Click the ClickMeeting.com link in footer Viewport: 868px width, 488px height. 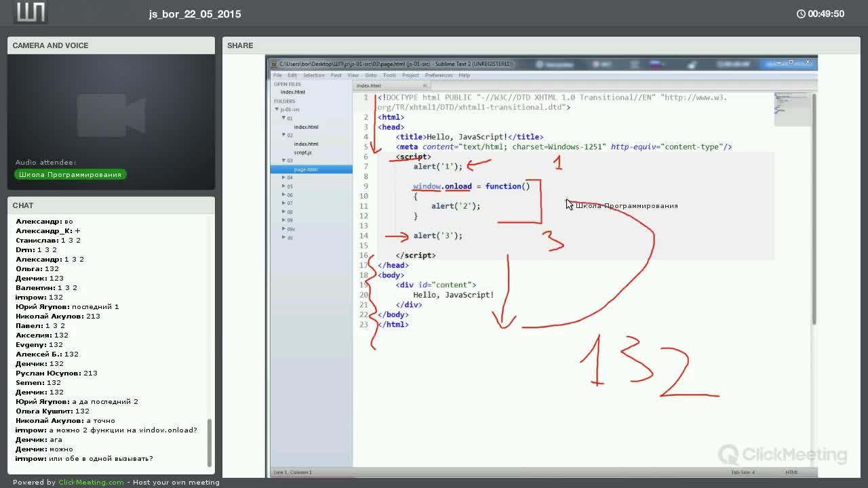[91, 483]
